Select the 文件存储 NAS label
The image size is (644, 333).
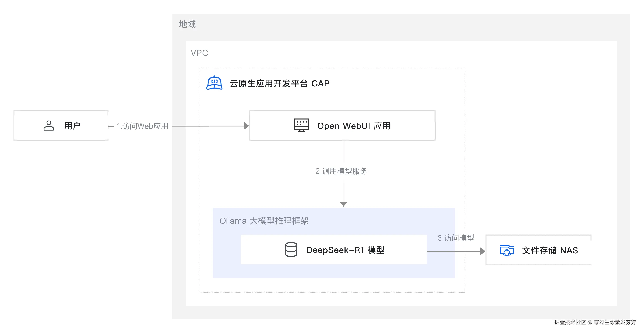pyautogui.click(x=550, y=250)
